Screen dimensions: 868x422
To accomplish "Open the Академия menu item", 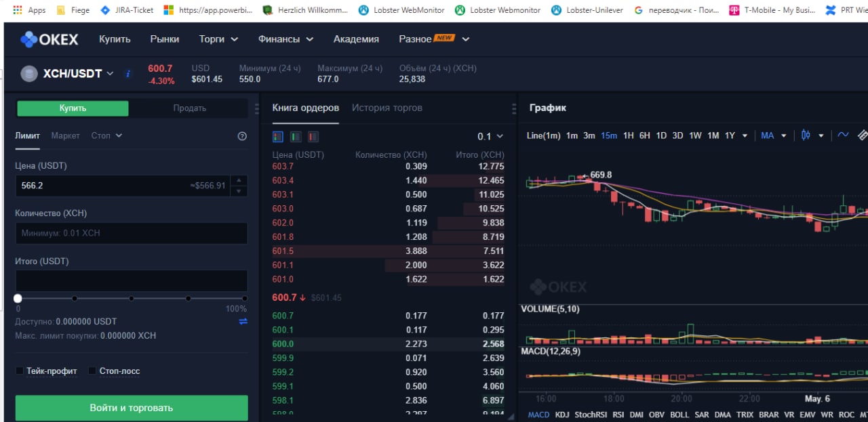I will click(356, 39).
